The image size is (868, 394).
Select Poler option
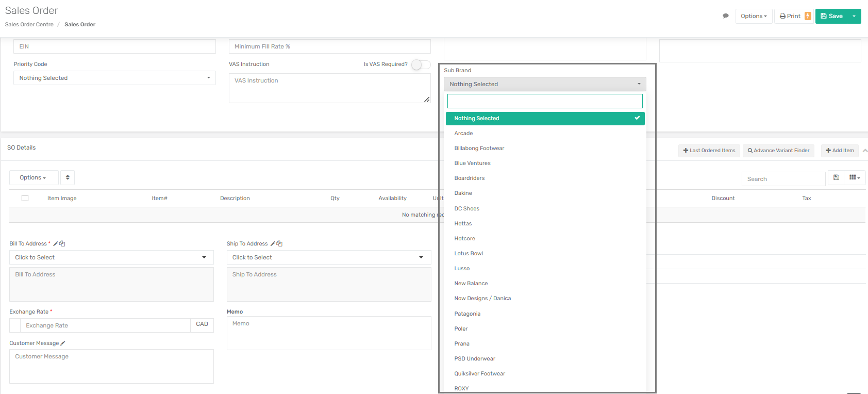coord(461,329)
